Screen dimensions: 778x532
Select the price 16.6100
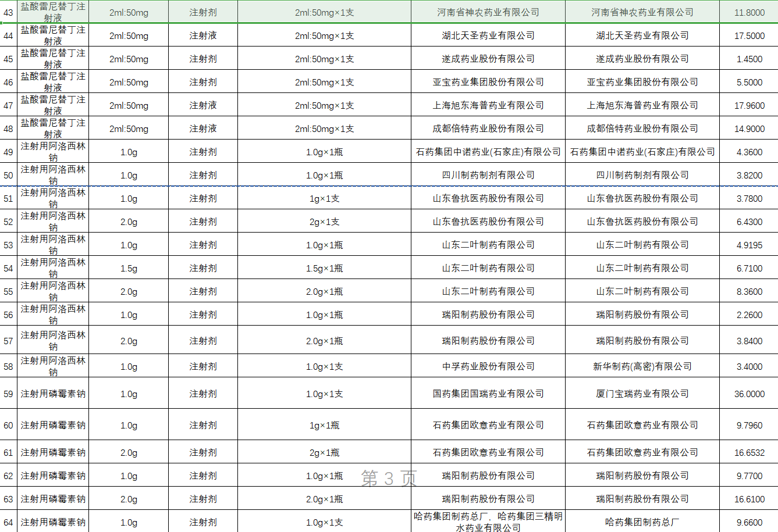[749, 499]
